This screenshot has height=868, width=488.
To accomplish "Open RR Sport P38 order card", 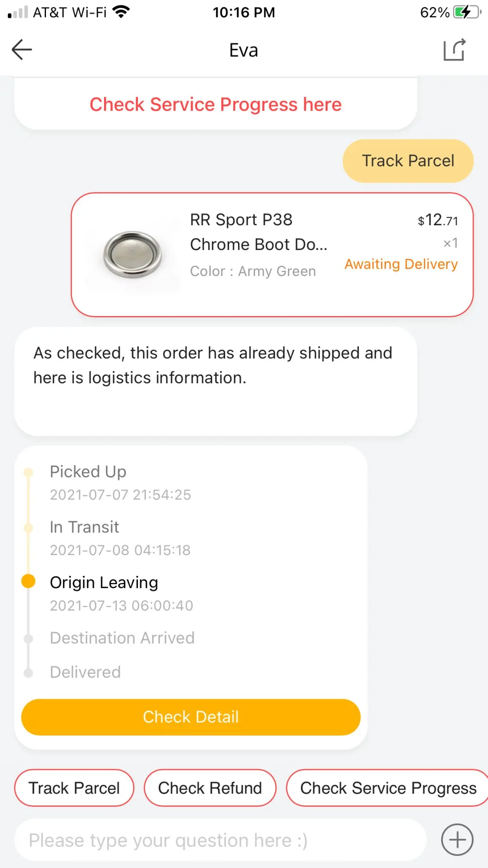I will (272, 255).
